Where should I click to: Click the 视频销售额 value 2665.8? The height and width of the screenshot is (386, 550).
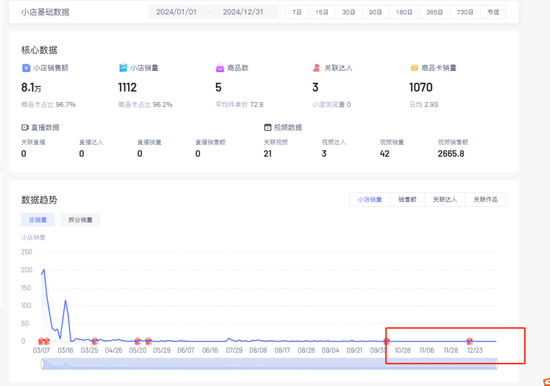point(451,154)
